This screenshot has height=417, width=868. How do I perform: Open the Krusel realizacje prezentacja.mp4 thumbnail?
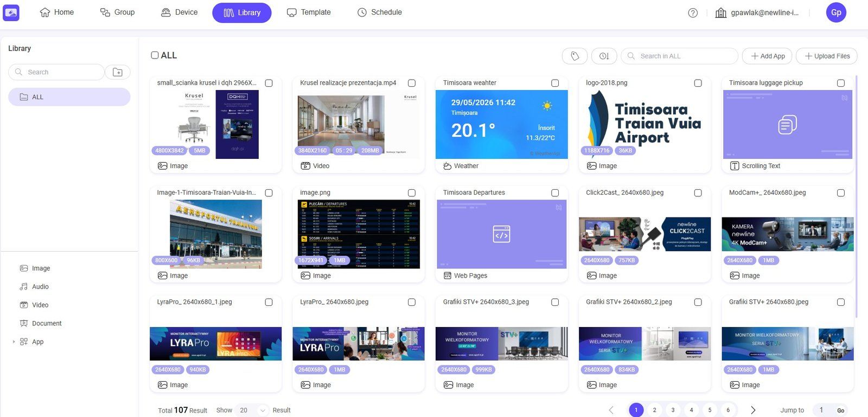358,124
